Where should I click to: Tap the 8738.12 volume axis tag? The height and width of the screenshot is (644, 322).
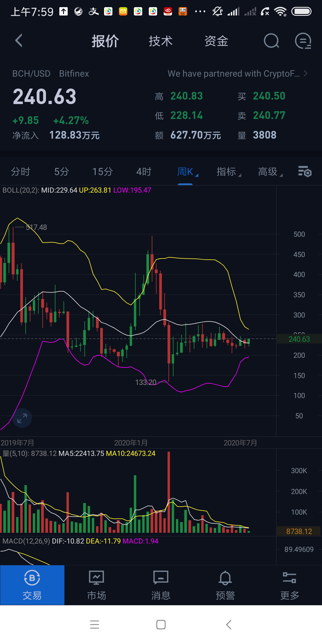click(299, 531)
